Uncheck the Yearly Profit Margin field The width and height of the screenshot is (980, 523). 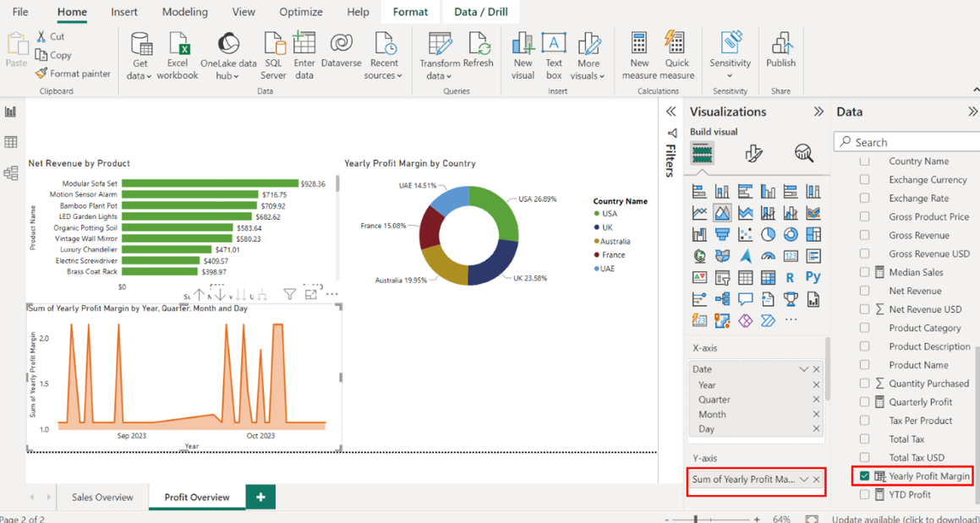tap(864, 477)
